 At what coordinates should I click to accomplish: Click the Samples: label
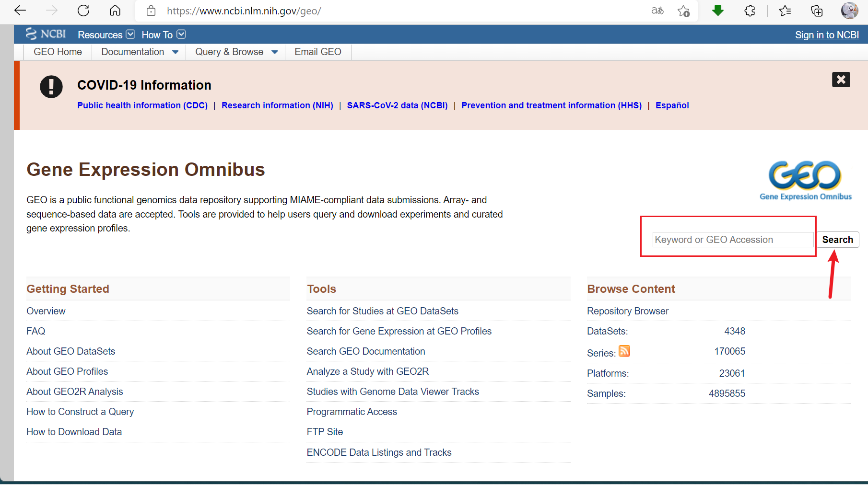coord(607,393)
